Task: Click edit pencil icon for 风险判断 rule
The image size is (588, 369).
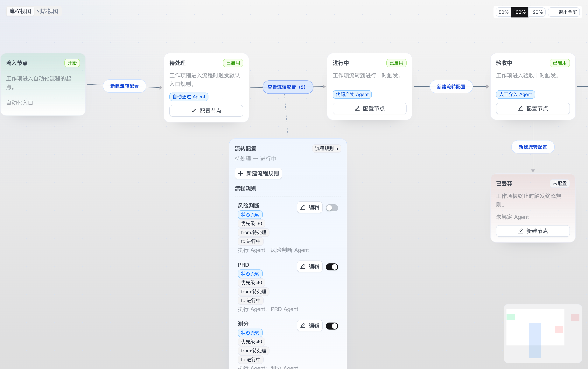Action: coord(303,207)
